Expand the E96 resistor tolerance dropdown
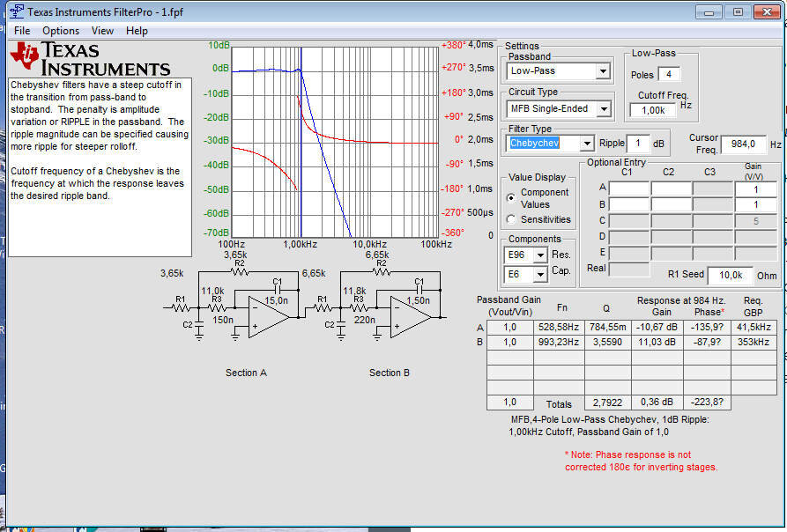 [540, 255]
